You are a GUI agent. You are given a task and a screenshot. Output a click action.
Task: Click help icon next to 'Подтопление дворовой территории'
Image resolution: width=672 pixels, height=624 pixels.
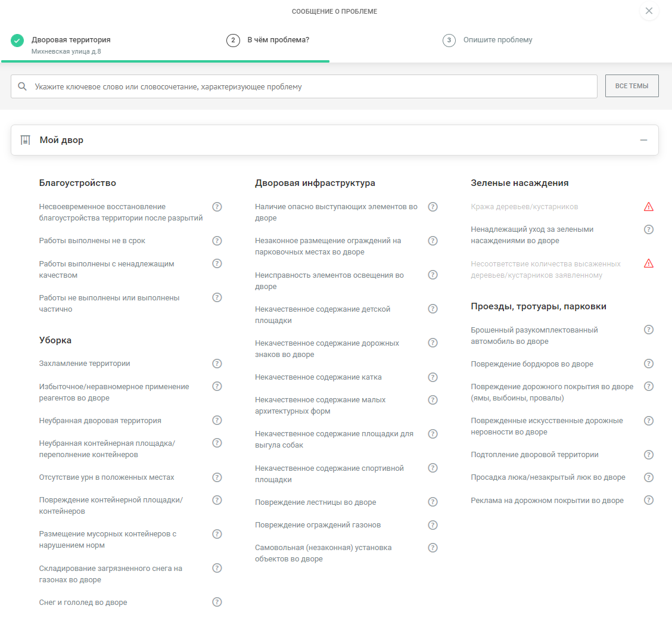649,455
